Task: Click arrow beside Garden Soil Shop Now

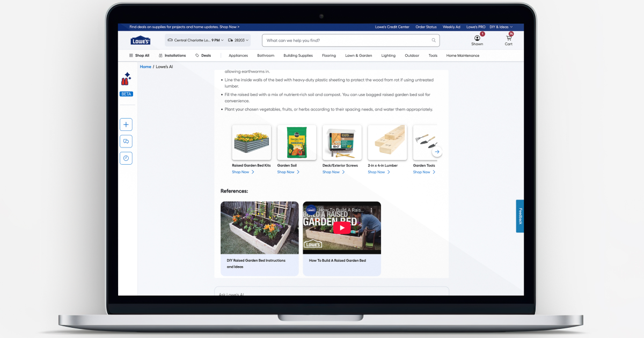Action: point(298,172)
